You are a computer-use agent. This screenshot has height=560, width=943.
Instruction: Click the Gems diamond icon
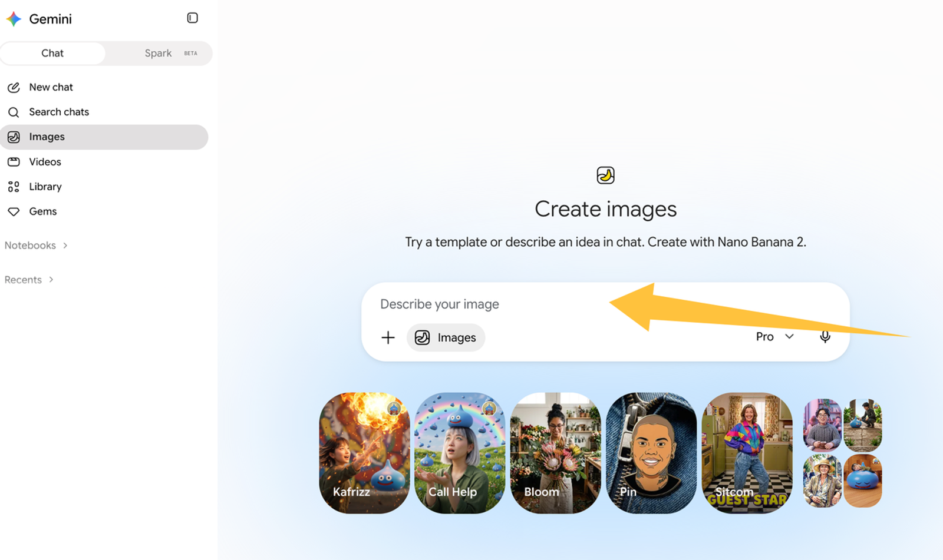click(x=14, y=211)
